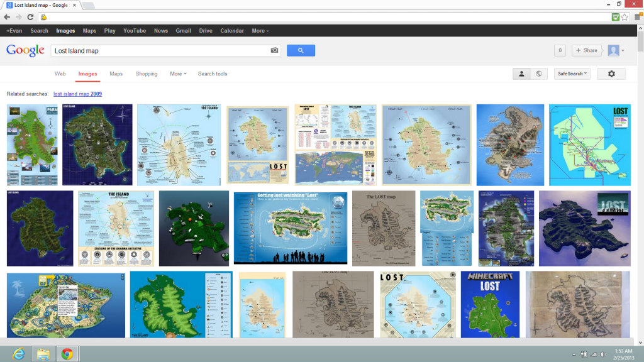Click the site info icon in the address bar
Screen dimensions: 644x362
[x=44, y=17]
